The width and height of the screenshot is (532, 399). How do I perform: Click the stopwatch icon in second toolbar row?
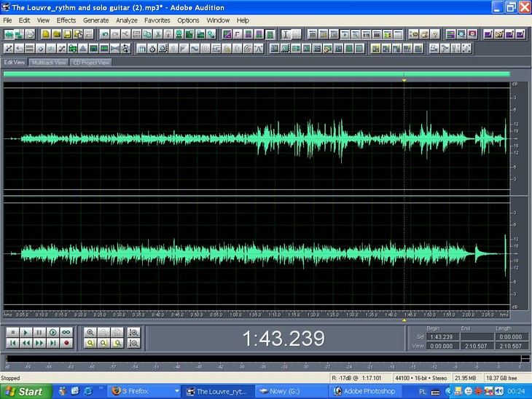pyautogui.click(x=152, y=49)
